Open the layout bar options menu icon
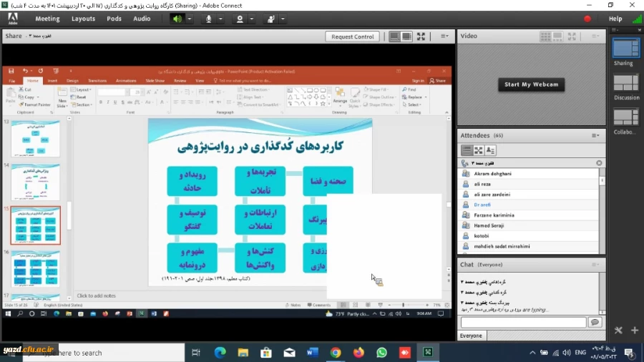The height and width of the screenshot is (362, 644). [615, 30]
